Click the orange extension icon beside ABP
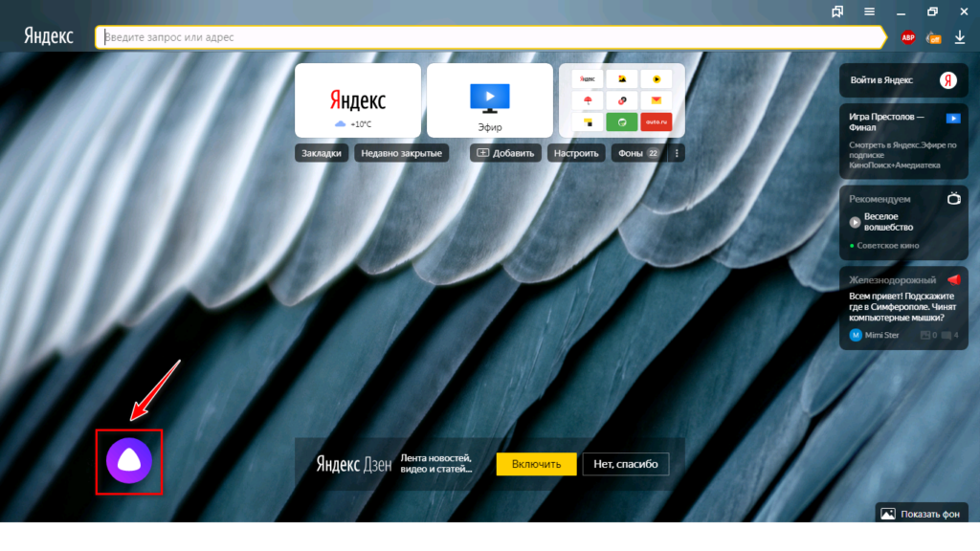Screen dimensions: 980x551 pyautogui.click(x=934, y=37)
